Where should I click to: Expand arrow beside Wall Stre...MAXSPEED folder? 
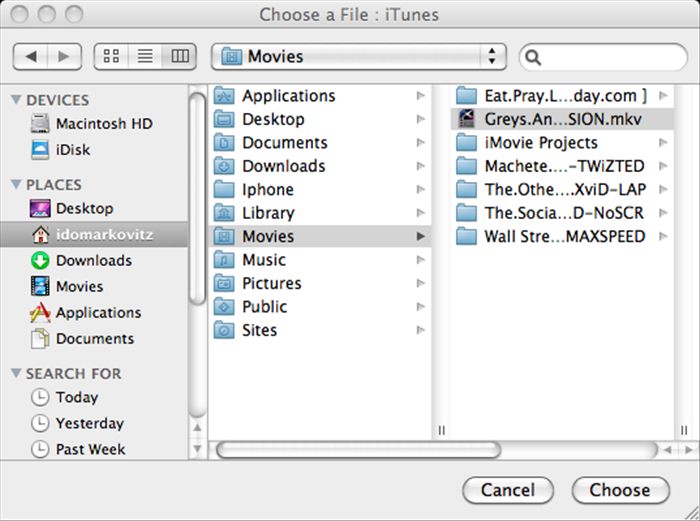click(x=663, y=236)
